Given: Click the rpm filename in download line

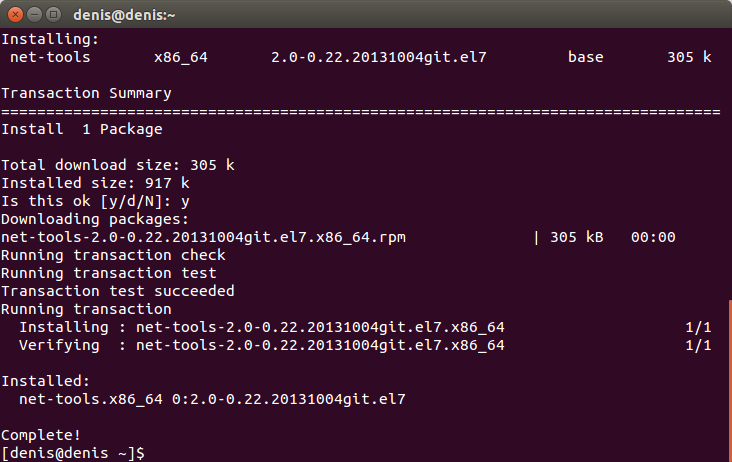Looking at the screenshot, I should [x=203, y=237].
